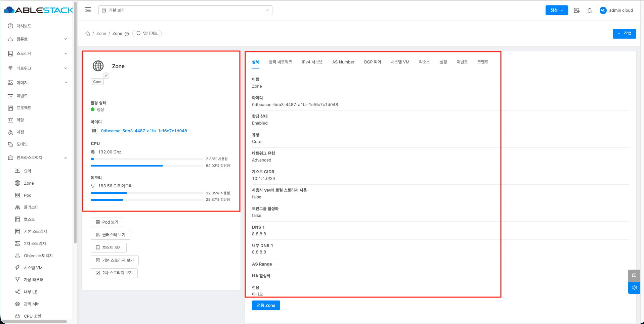Open the zone ID 0dbeacae link
This screenshot has height=324, width=644.
coord(144,131)
